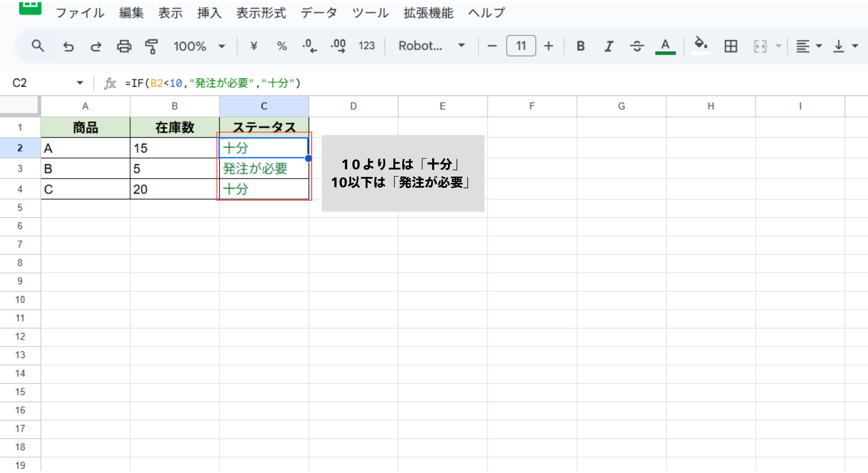This screenshot has width=868, height=473.
Task: Click the undo arrow icon
Action: pyautogui.click(x=68, y=46)
